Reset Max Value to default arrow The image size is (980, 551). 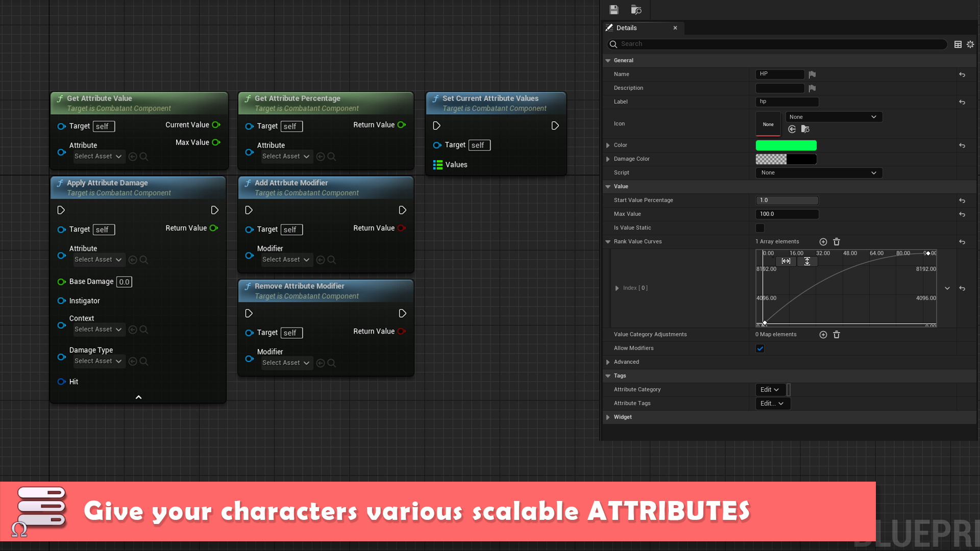click(962, 214)
